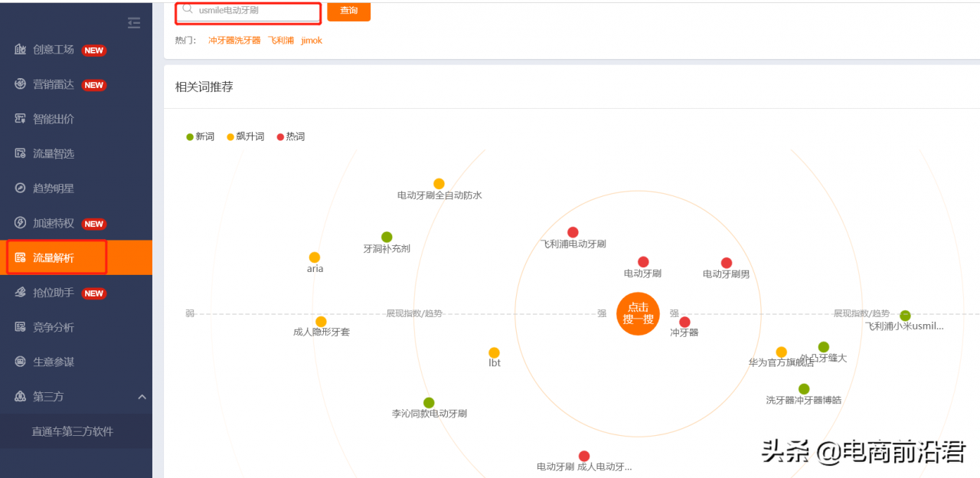Click the hot keyword link 冲牙器洗牙器
Viewport: 980px width, 478px height.
pyautogui.click(x=234, y=41)
